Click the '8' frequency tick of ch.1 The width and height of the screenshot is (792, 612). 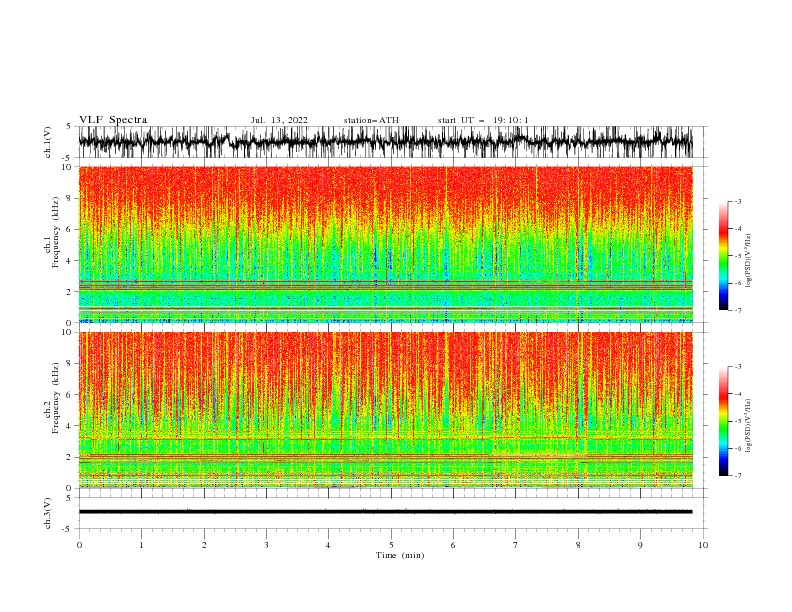click(x=70, y=198)
